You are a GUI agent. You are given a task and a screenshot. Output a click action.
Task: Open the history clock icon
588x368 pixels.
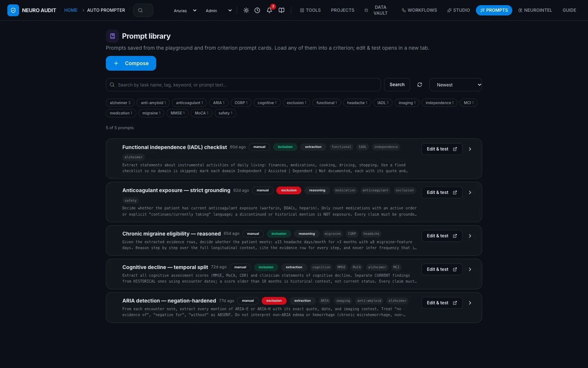click(x=257, y=10)
